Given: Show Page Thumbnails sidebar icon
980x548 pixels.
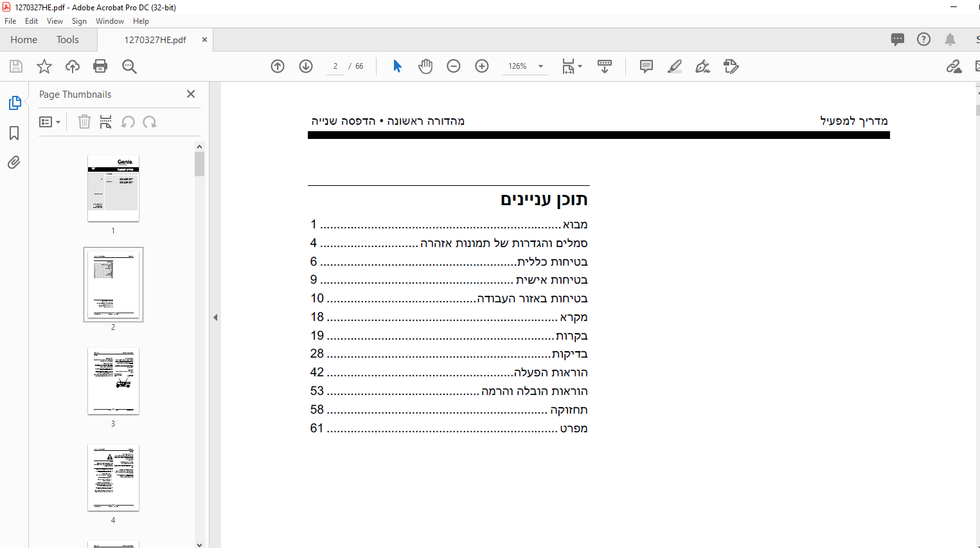Looking at the screenshot, I should (14, 103).
